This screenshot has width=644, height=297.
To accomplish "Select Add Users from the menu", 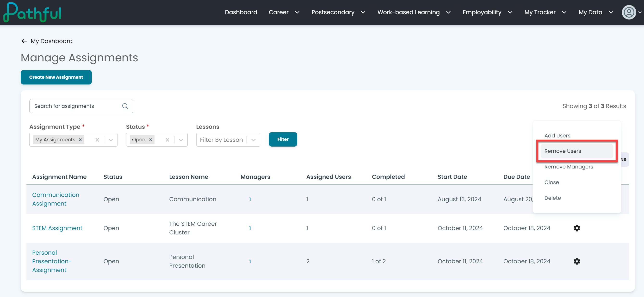I will [x=557, y=136].
